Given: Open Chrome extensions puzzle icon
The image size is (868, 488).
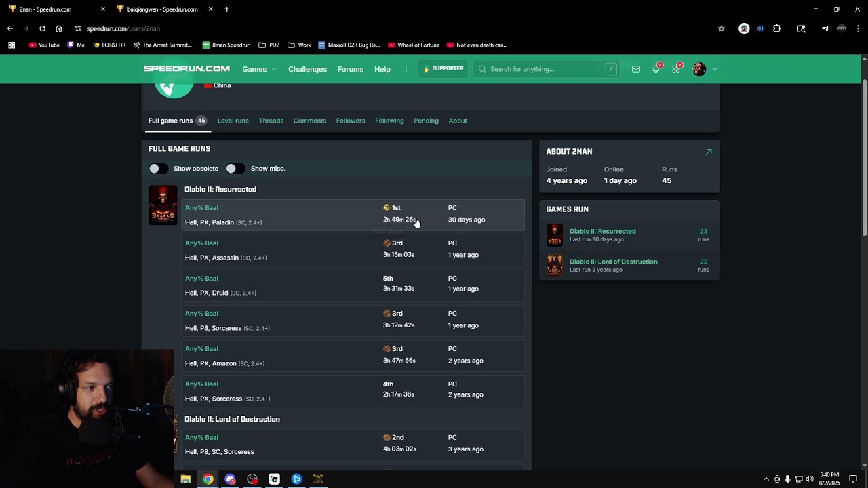Looking at the screenshot, I should pyautogui.click(x=777, y=28).
